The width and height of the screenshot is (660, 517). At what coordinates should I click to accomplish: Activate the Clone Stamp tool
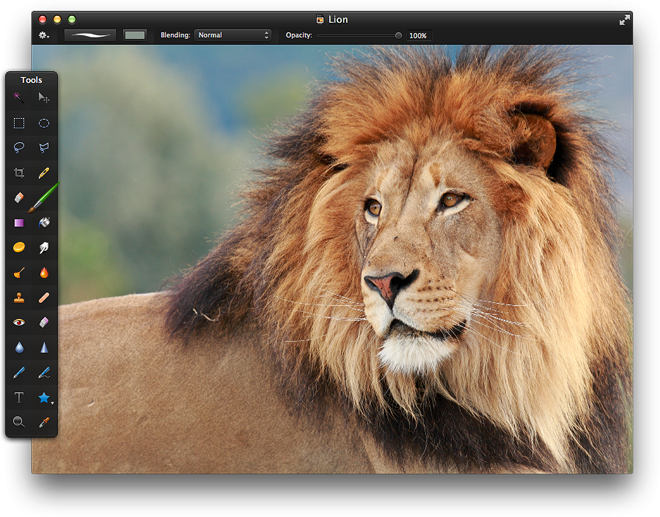click(19, 297)
